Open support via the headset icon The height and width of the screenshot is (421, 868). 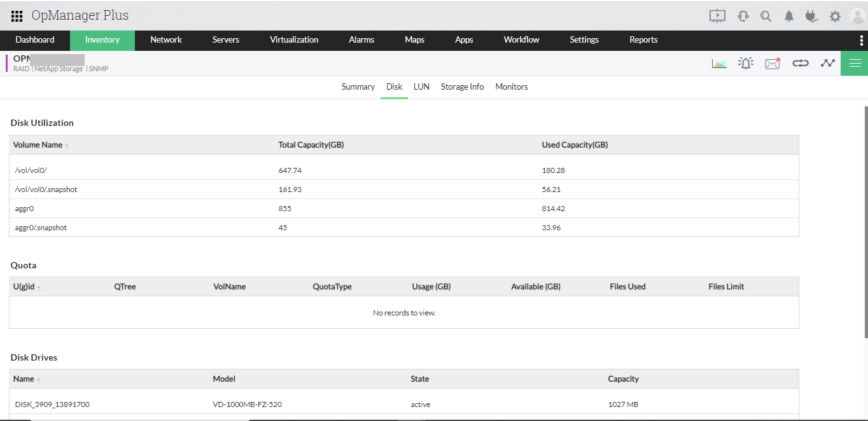743,17
